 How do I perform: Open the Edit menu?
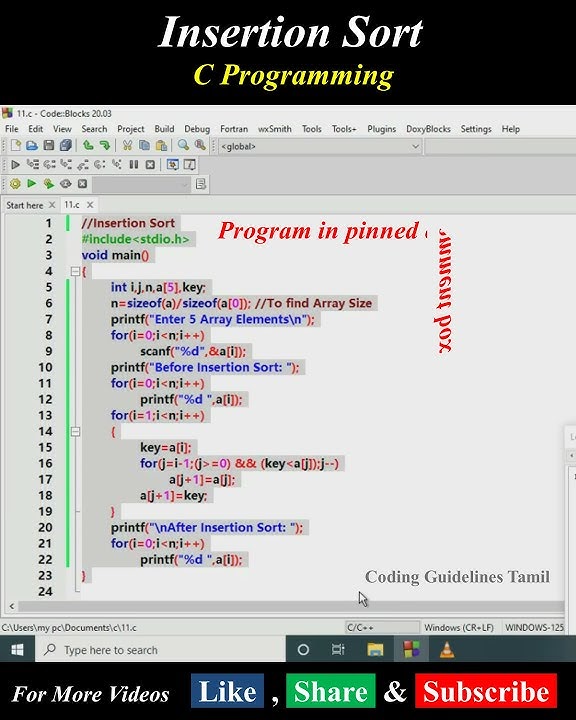(x=35, y=129)
